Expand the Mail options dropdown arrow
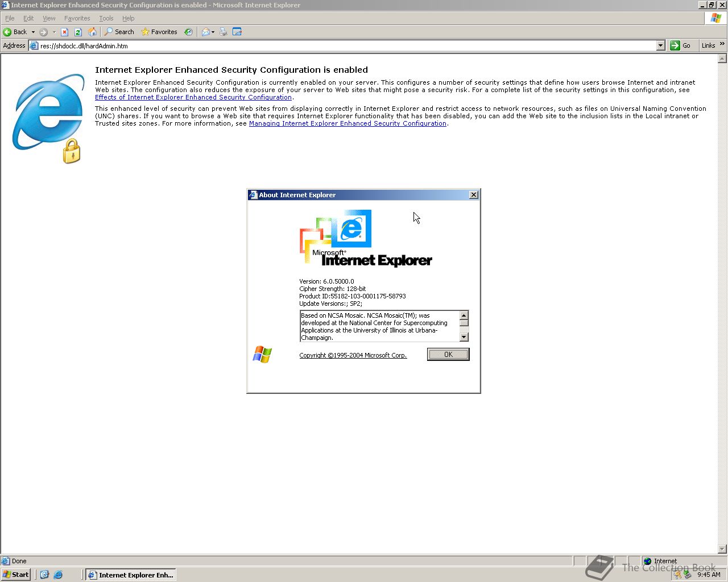 point(213,32)
